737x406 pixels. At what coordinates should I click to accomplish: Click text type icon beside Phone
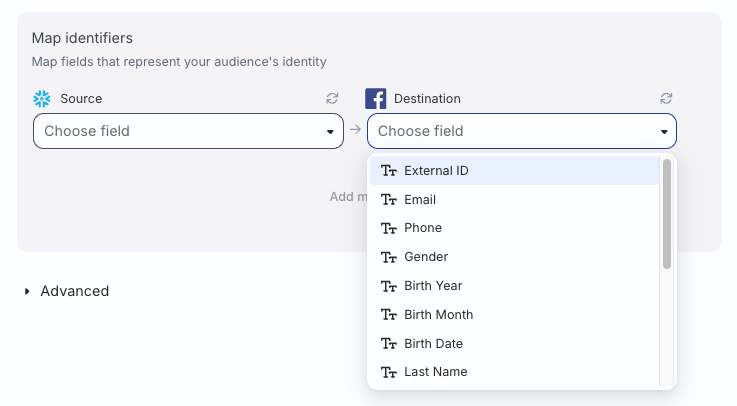click(389, 228)
